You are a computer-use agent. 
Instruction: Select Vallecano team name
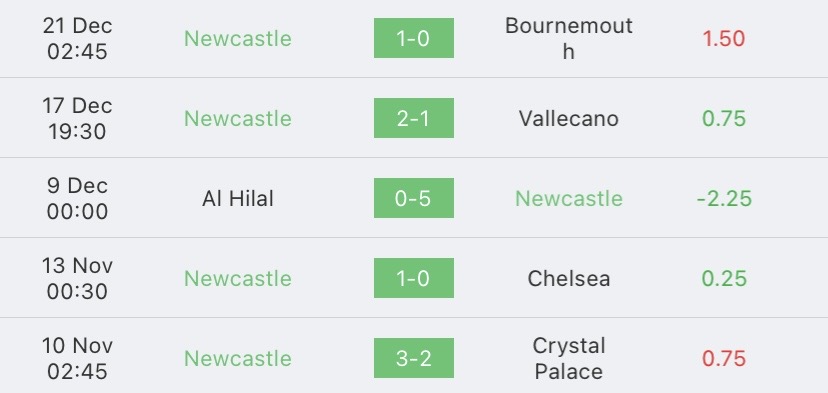pyautogui.click(x=569, y=118)
